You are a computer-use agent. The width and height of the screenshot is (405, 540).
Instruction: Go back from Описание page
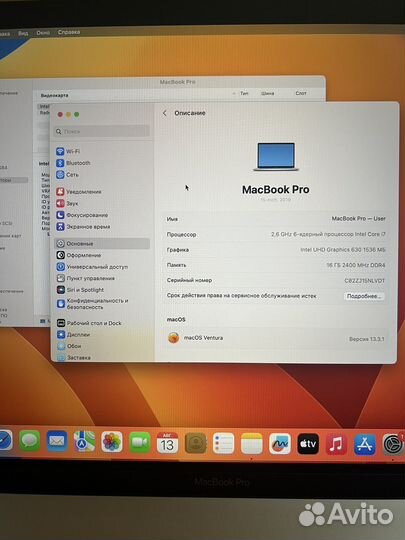(165, 113)
